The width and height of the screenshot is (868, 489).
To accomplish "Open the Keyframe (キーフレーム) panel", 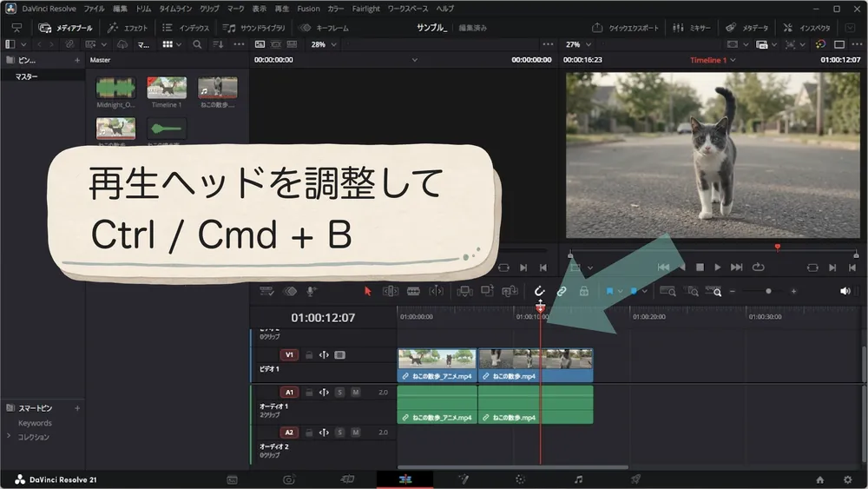I will coord(324,28).
